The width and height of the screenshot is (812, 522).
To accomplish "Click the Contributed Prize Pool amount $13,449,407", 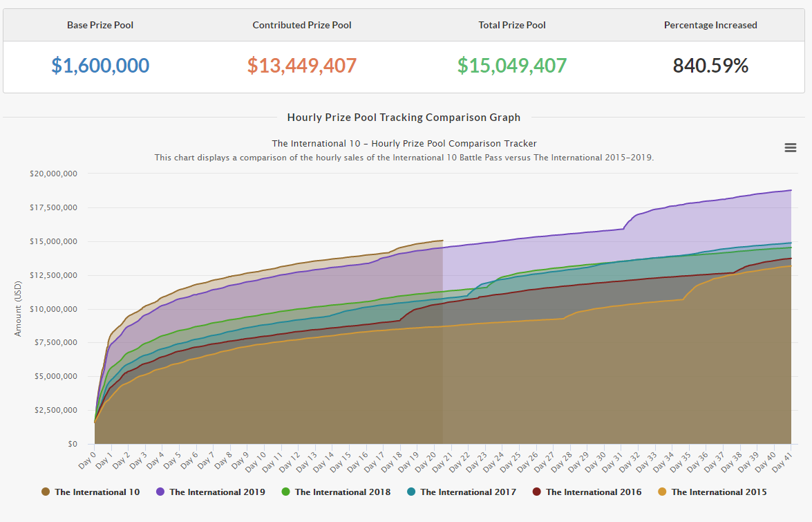I will tap(302, 66).
